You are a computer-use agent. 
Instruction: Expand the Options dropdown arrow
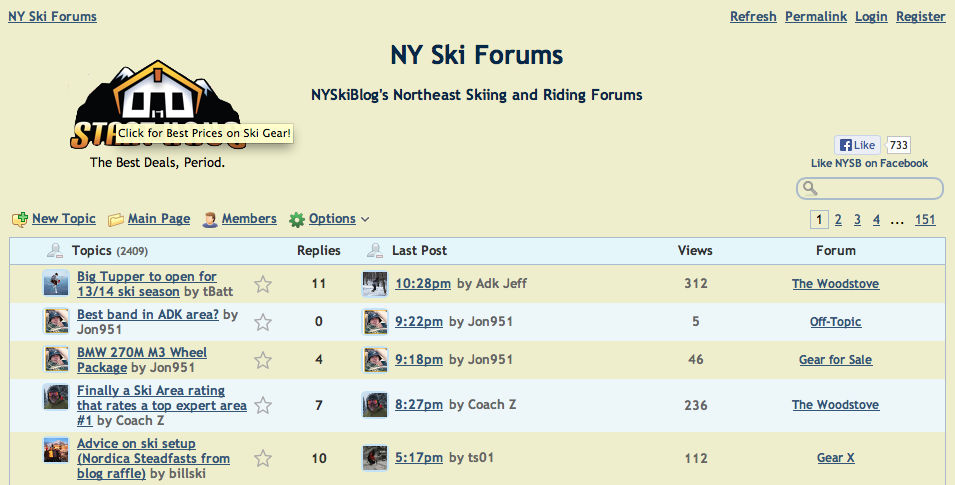pyautogui.click(x=365, y=219)
